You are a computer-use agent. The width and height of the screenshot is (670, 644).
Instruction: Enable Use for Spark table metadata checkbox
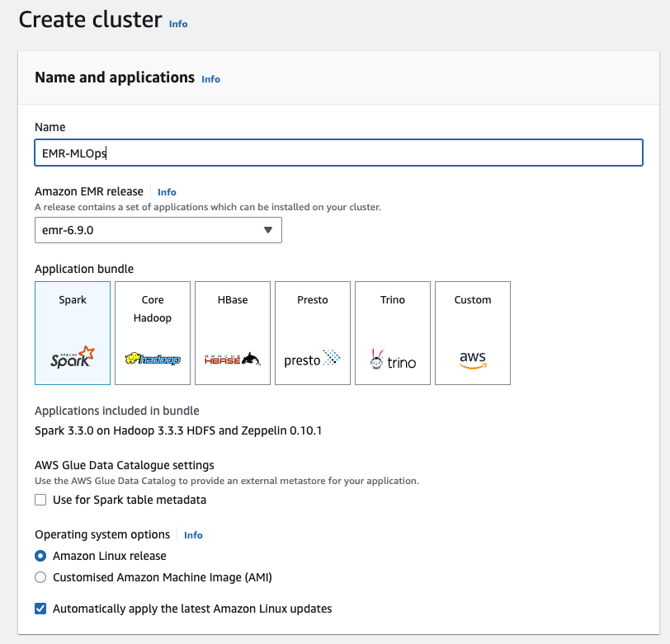40,500
